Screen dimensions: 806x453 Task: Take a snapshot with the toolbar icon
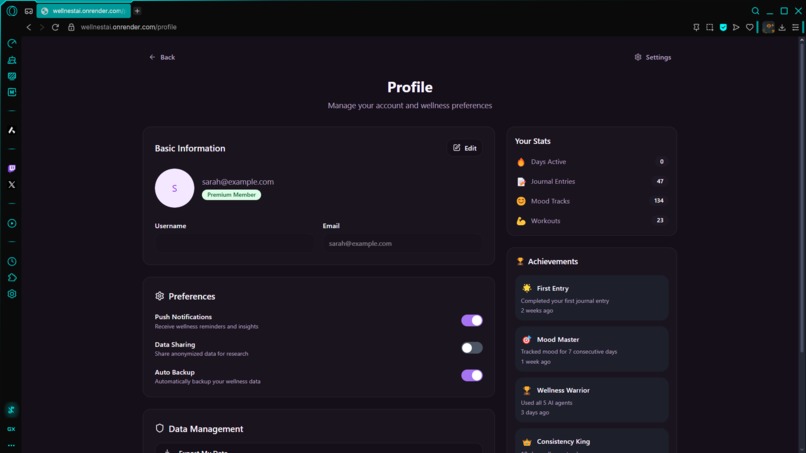(709, 27)
